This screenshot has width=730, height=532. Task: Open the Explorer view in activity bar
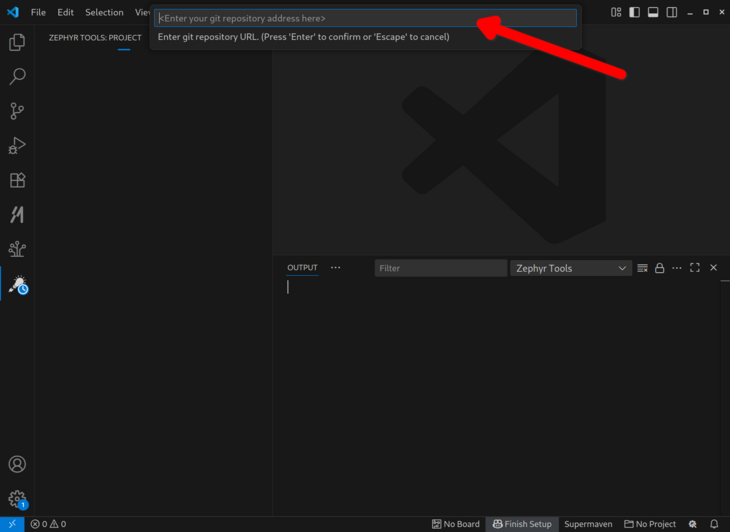(x=17, y=42)
